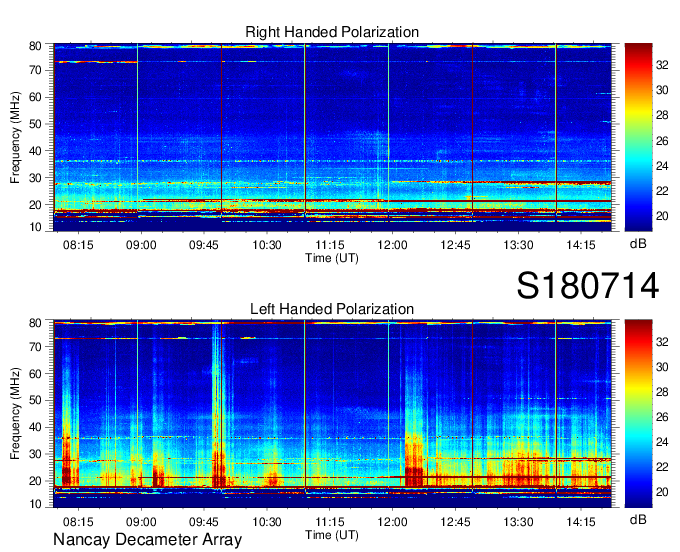
Task: Click 11:15 tick of Right Handed plot
Action: point(330,245)
